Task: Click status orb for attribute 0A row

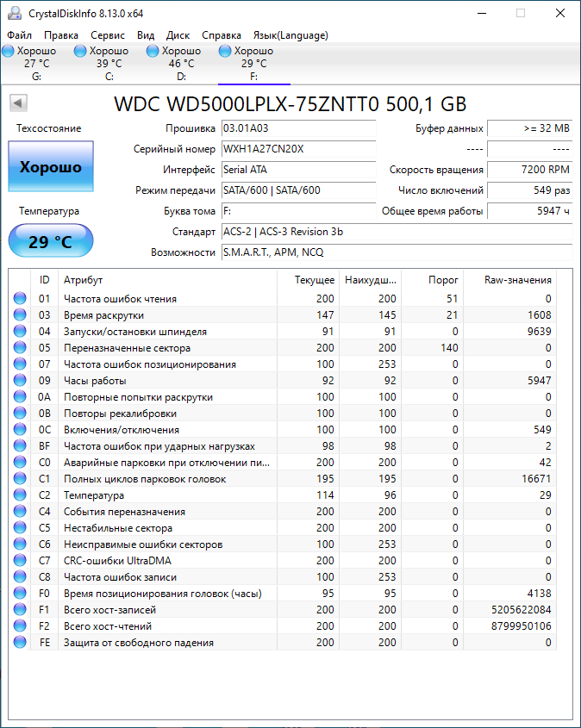Action: [x=20, y=396]
